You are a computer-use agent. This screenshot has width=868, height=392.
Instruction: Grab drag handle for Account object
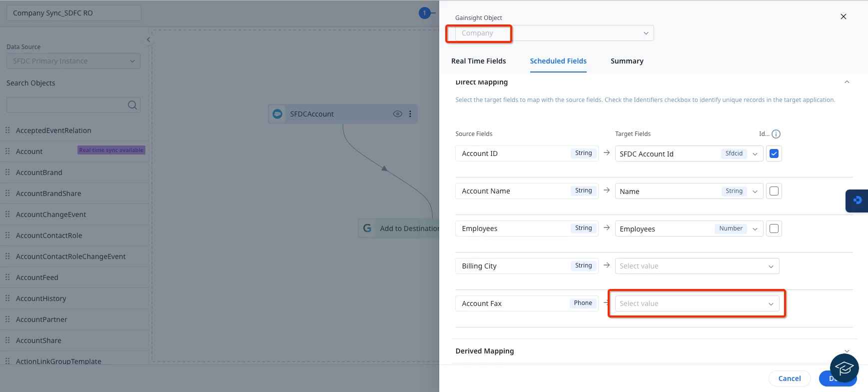pyautogui.click(x=7, y=151)
